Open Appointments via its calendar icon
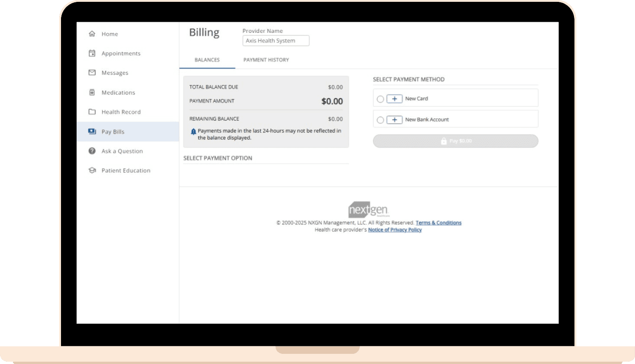635x364 pixels. (92, 53)
